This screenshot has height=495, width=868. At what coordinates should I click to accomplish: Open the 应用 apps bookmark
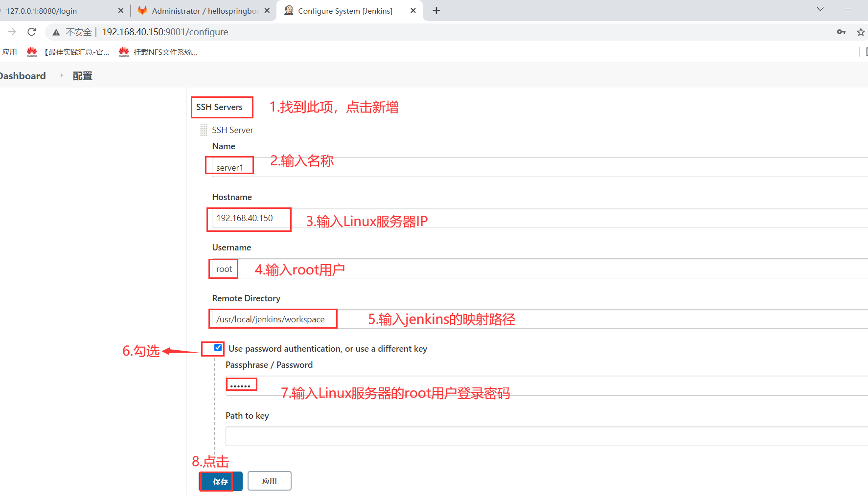pyautogui.click(x=9, y=52)
